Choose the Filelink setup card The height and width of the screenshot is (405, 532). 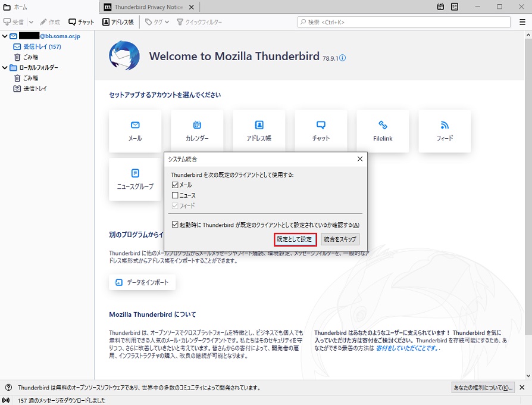pyautogui.click(x=383, y=131)
